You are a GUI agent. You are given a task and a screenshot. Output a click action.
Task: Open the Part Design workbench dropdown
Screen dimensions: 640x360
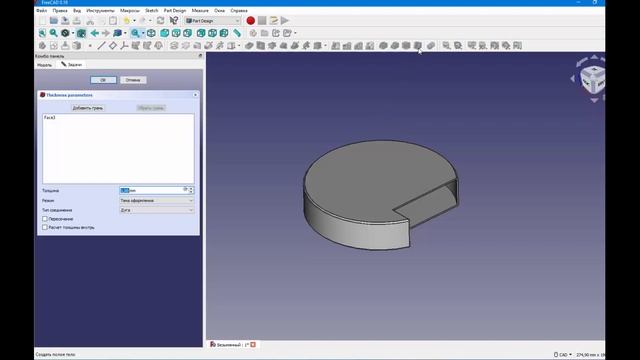[213, 21]
